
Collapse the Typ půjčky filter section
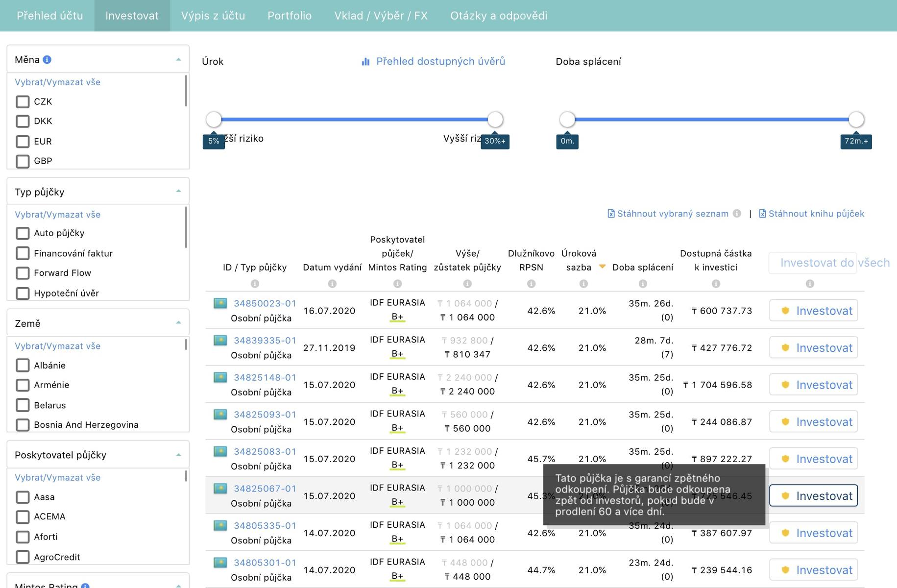click(x=178, y=192)
